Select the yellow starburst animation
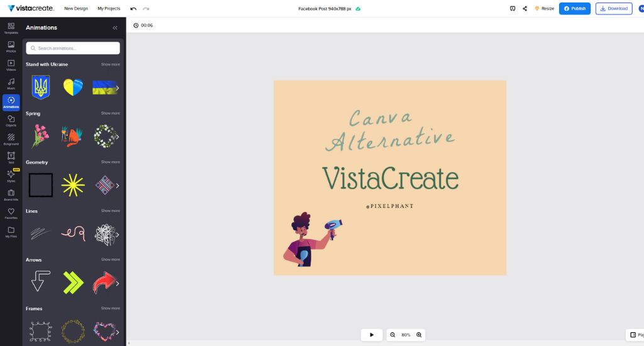This screenshot has width=644, height=346. tap(73, 185)
